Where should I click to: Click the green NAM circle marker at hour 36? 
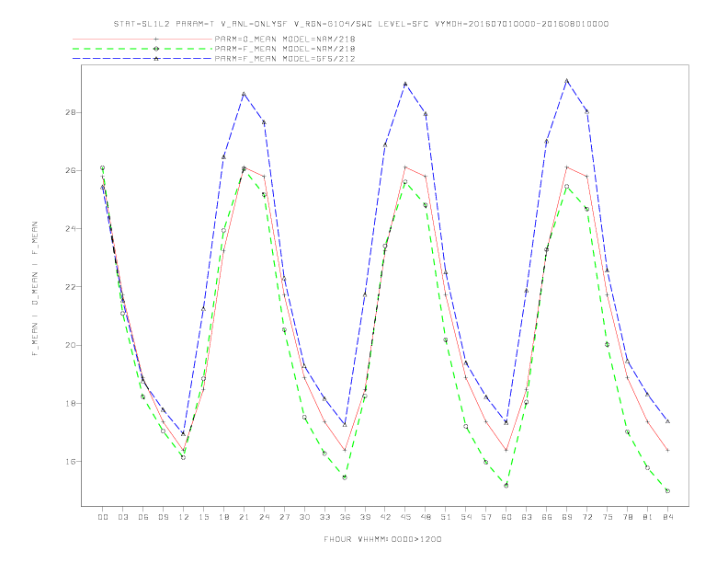point(345,477)
